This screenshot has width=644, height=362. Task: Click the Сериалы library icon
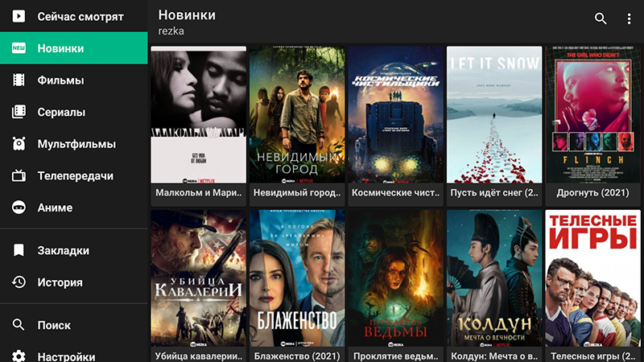19,112
